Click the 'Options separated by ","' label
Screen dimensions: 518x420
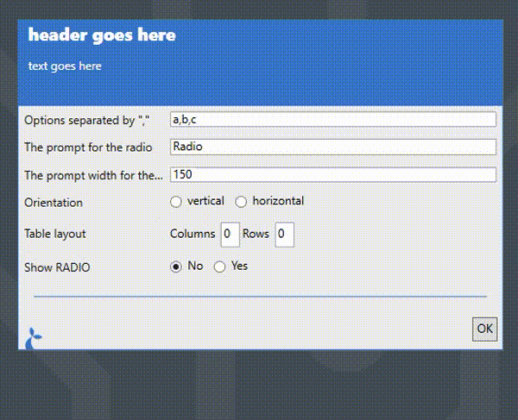click(87, 121)
